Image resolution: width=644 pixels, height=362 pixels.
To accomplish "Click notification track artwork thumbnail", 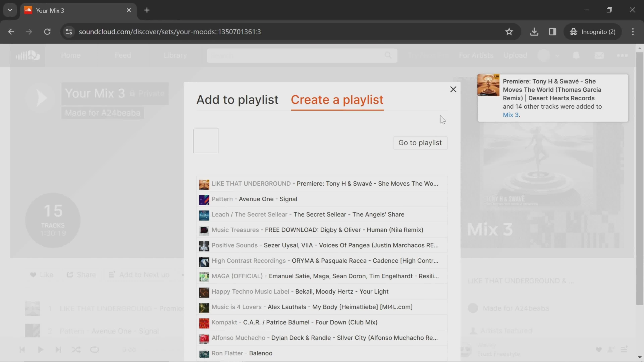I will click(x=488, y=85).
